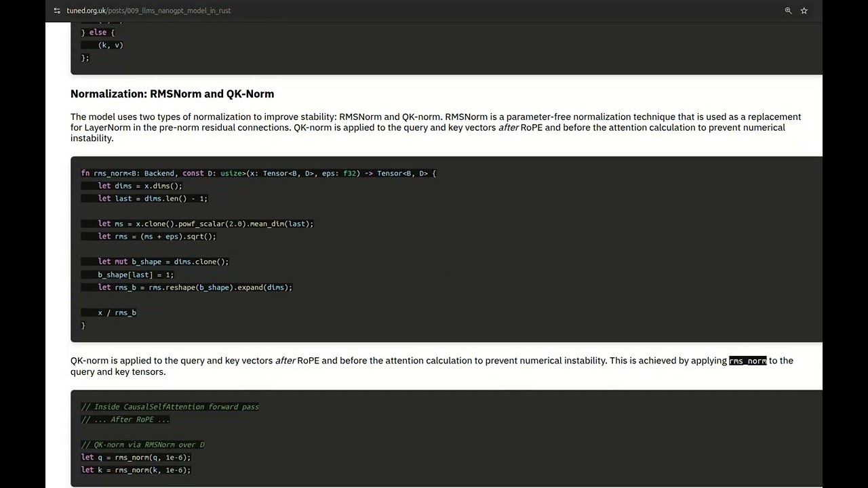Click code line "fn rms_norm<B: Backend"
Image resolution: width=868 pixels, height=488 pixels.
click(x=258, y=174)
